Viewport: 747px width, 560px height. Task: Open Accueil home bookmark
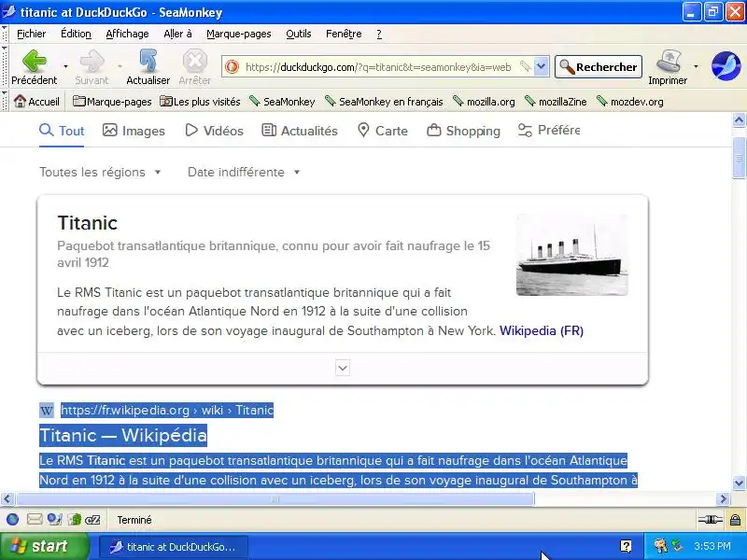pos(36,102)
